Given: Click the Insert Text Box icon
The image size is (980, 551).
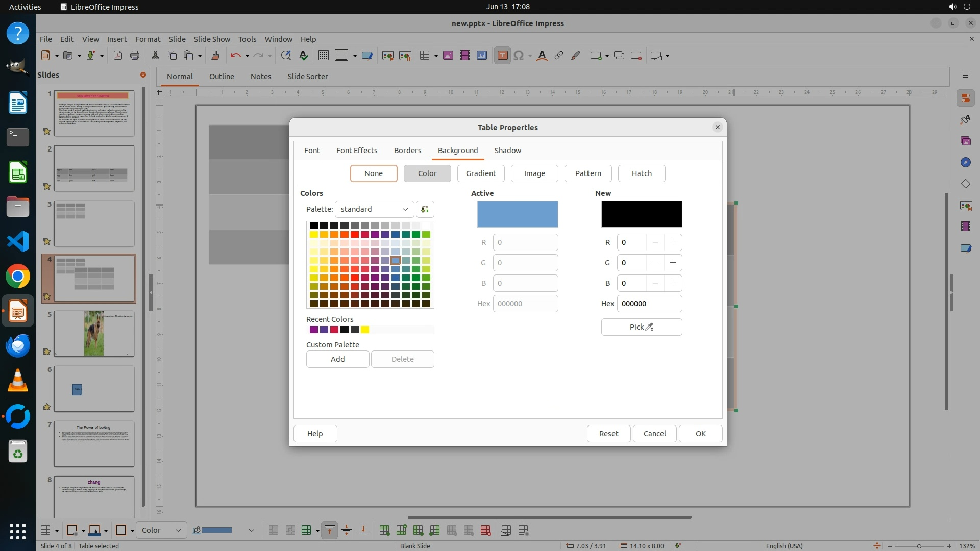Looking at the screenshot, I should (502, 56).
